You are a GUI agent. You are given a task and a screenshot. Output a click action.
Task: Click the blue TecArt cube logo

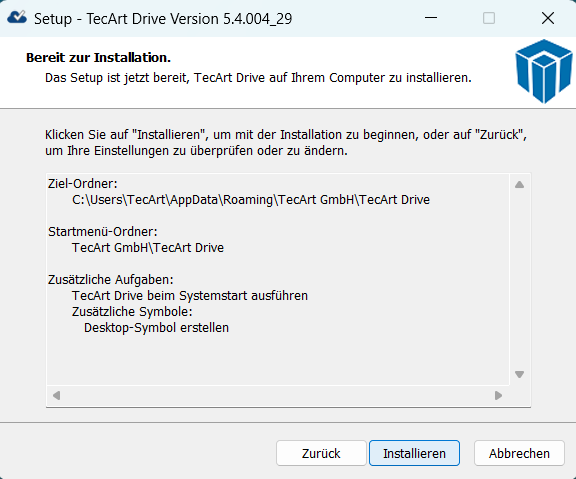coord(544,72)
